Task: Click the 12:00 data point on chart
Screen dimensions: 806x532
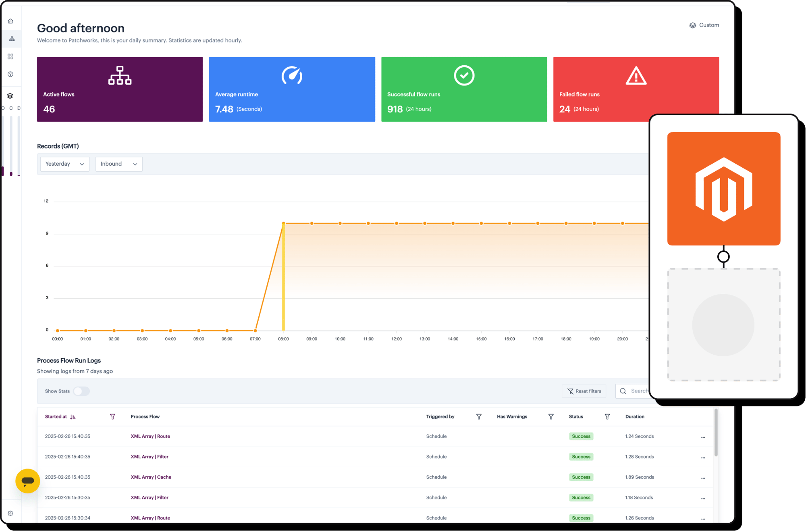Action: pos(396,223)
